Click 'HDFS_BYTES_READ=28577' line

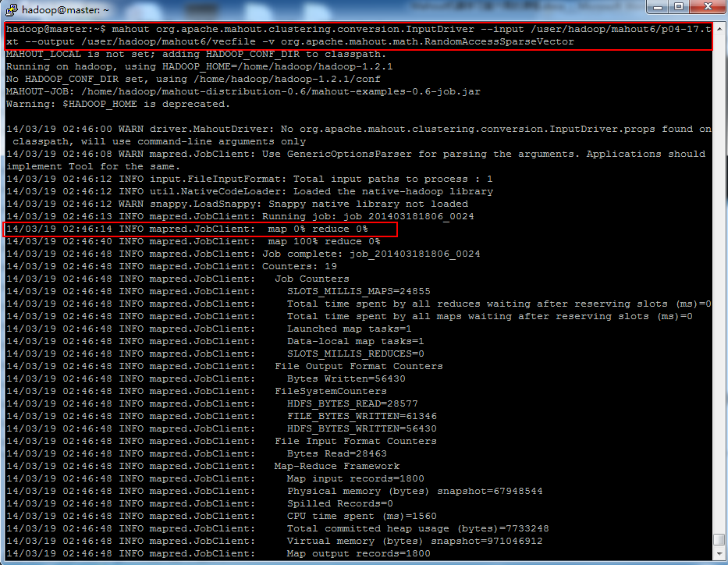tap(353, 404)
